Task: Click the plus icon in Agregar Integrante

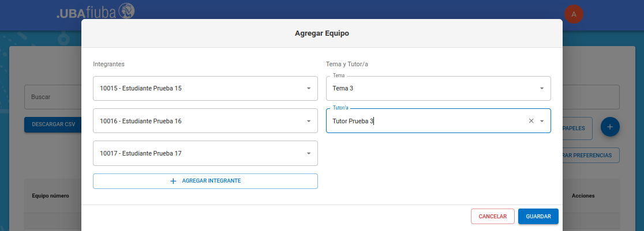Action: click(x=173, y=181)
